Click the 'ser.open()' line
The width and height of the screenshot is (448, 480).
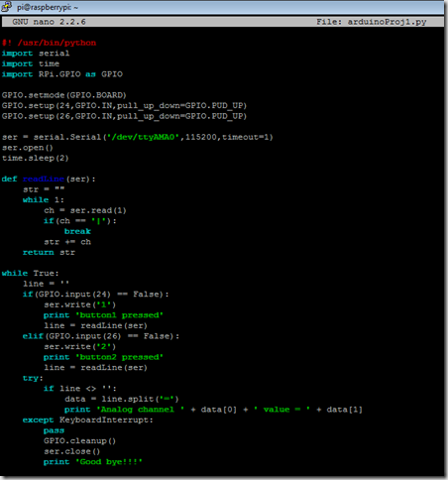pyautogui.click(x=28, y=148)
